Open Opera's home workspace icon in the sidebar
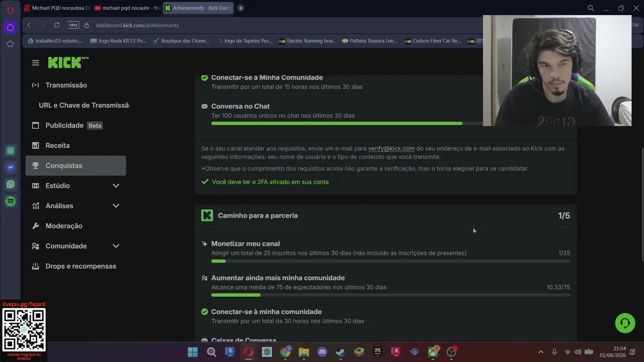Viewport: 644px width, 362px height. click(10, 27)
